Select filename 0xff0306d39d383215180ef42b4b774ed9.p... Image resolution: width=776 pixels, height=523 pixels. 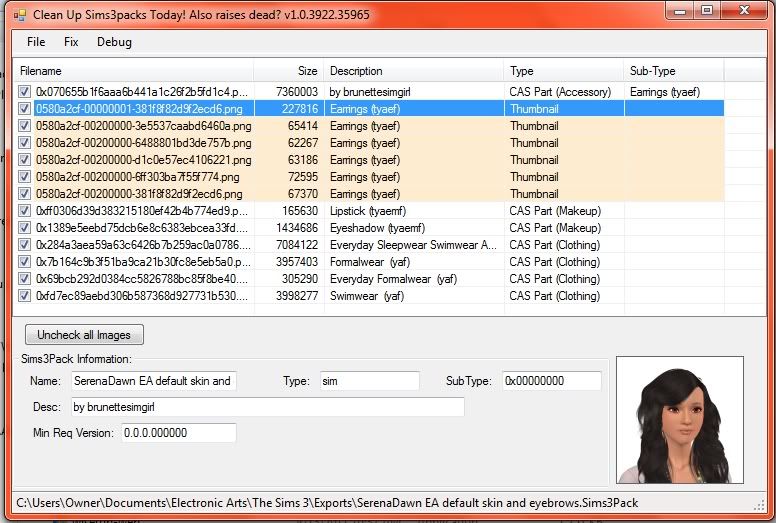pos(142,211)
